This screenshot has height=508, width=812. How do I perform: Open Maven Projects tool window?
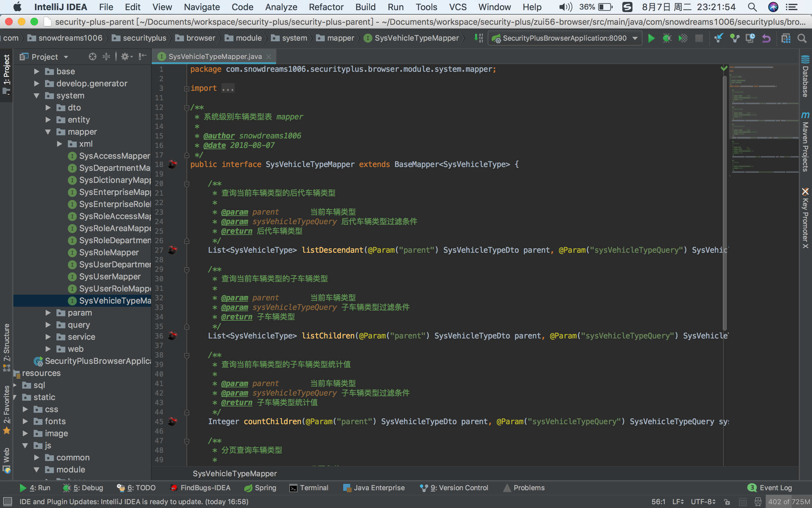[805, 142]
